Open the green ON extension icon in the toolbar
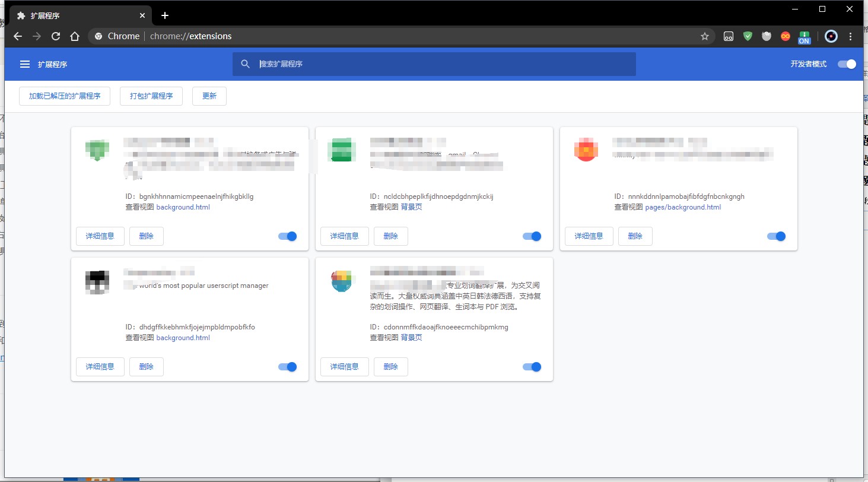Image resolution: width=868 pixels, height=482 pixels. 805,37
